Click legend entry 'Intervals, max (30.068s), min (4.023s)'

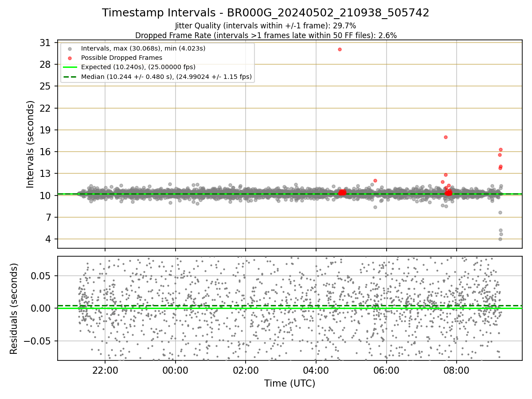pos(143,48)
